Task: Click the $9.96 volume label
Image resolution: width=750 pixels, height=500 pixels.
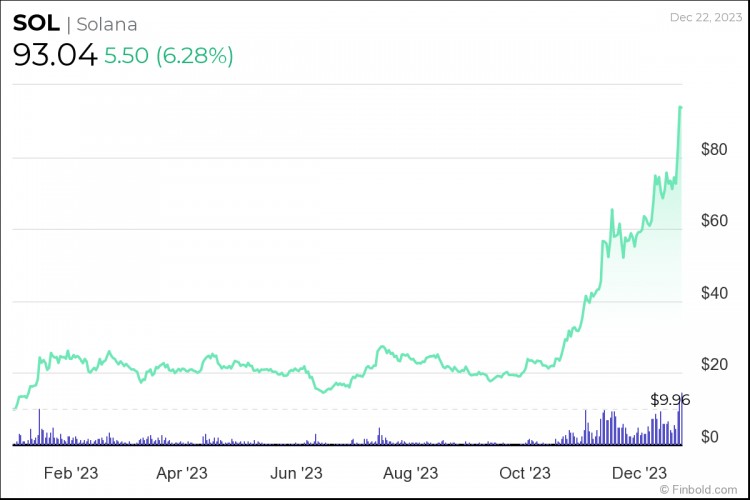Action: [670, 400]
